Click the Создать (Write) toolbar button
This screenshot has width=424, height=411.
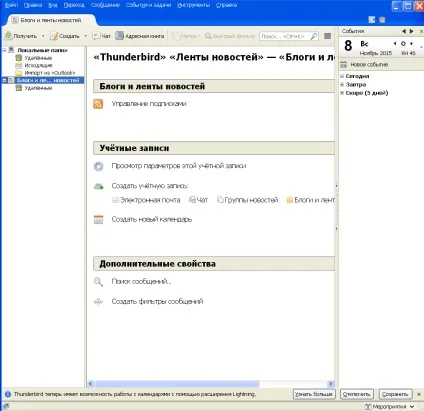coord(65,36)
